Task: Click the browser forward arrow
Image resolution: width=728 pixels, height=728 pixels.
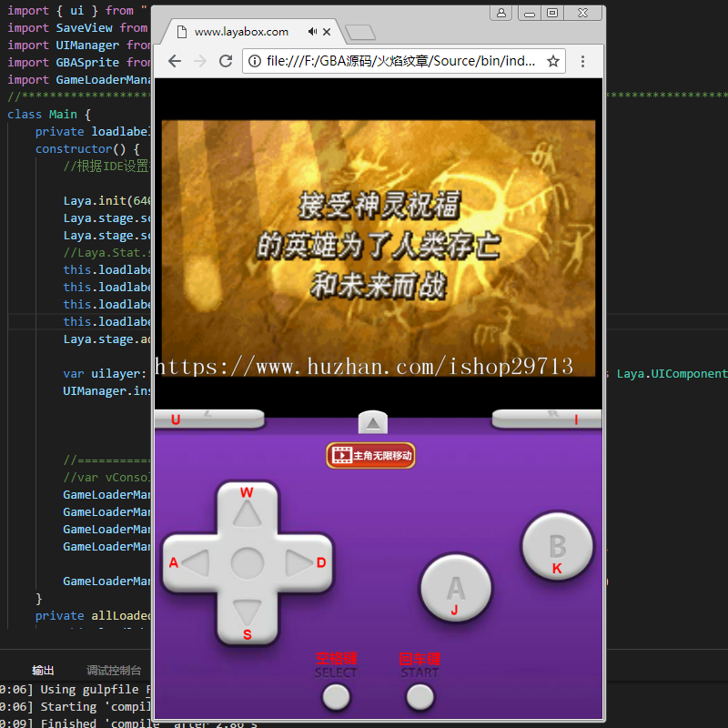Action: pyautogui.click(x=200, y=61)
